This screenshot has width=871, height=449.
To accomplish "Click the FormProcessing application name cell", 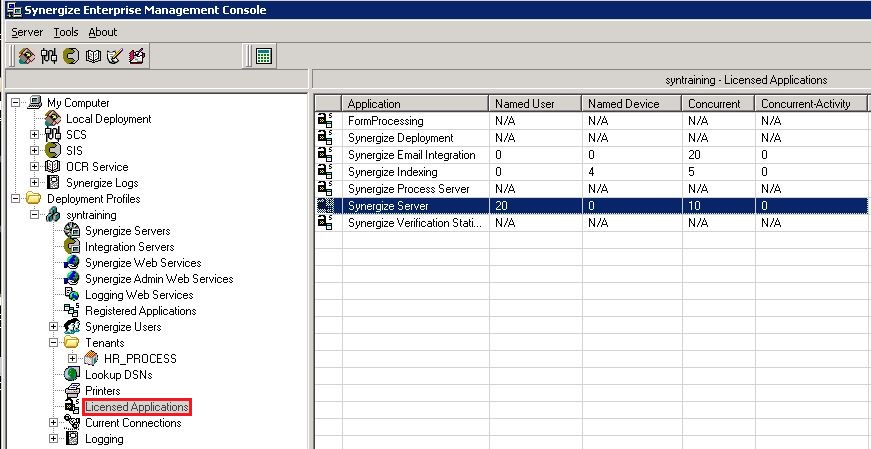I will click(415, 121).
